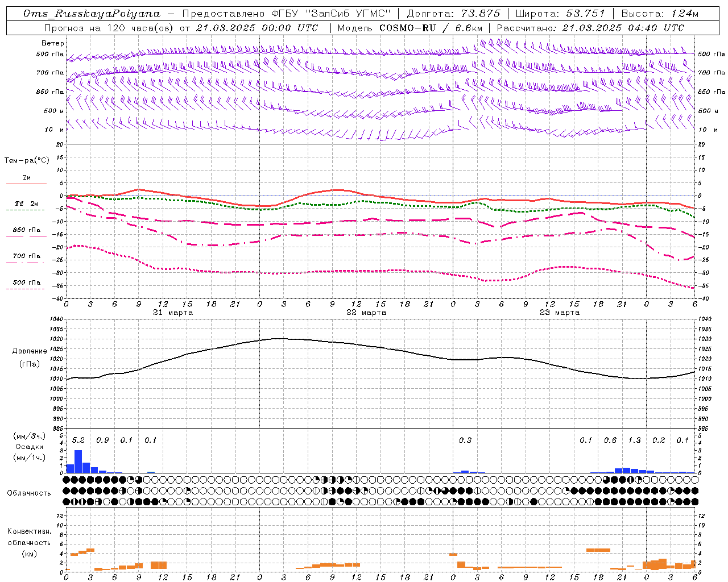Click the date label 22 марта
The image size is (728, 582).
click(x=366, y=313)
